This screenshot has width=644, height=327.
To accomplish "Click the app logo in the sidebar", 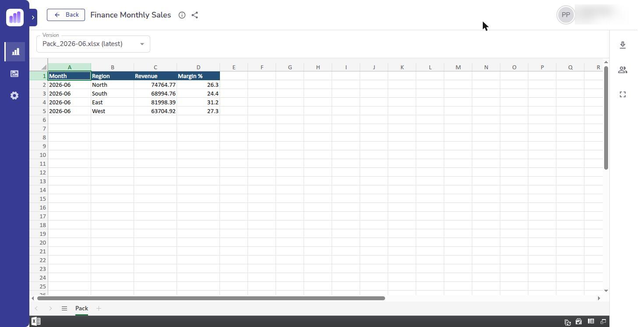I will (x=15, y=18).
